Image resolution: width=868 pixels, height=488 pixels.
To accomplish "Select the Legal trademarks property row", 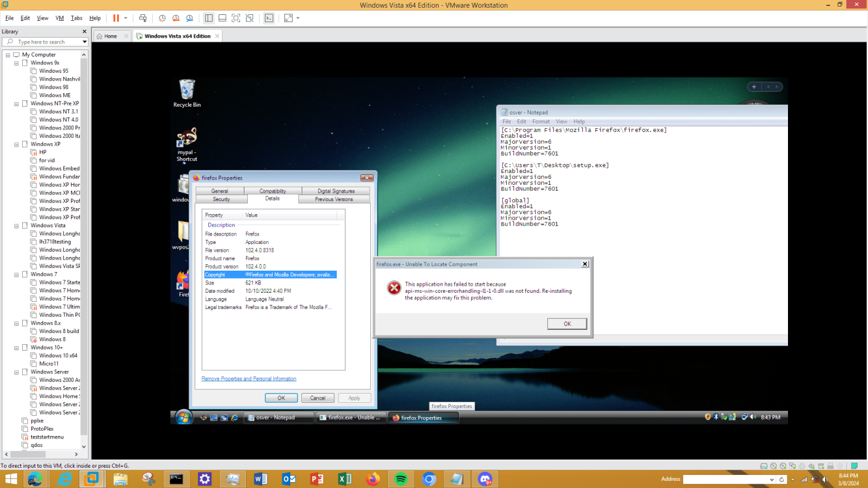I will coord(271,307).
